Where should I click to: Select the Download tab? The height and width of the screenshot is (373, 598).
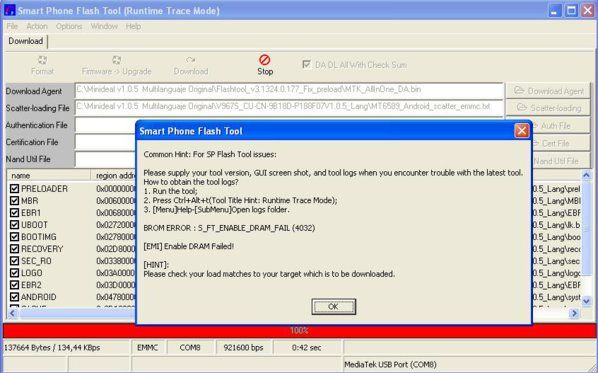pos(26,41)
